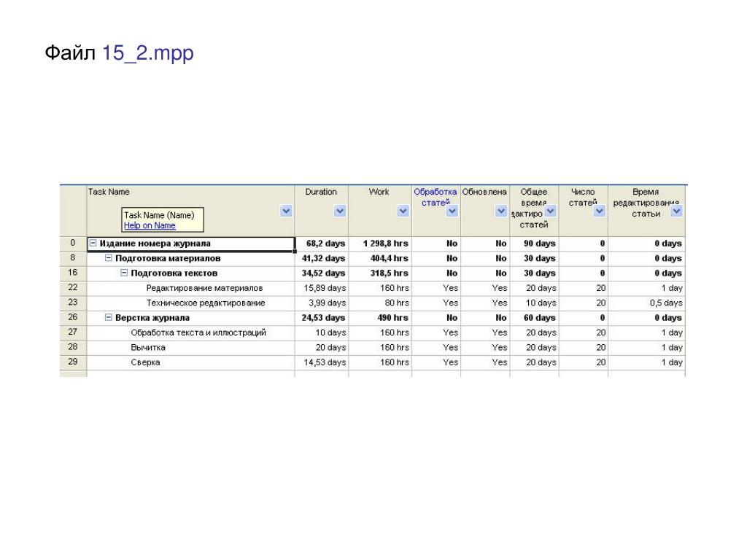
Task: Collapse the Издание номера журнала summary task
Action: (x=93, y=243)
